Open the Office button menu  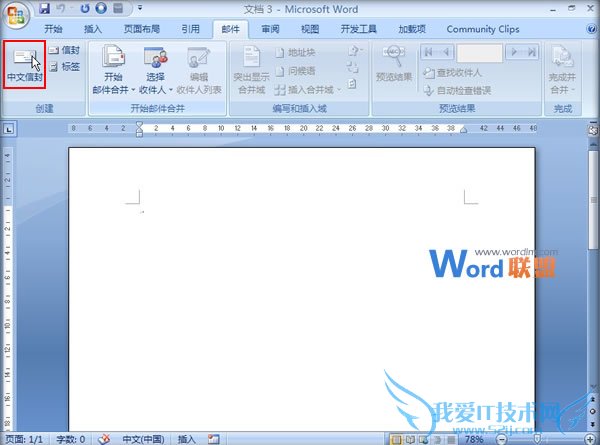click(x=16, y=15)
